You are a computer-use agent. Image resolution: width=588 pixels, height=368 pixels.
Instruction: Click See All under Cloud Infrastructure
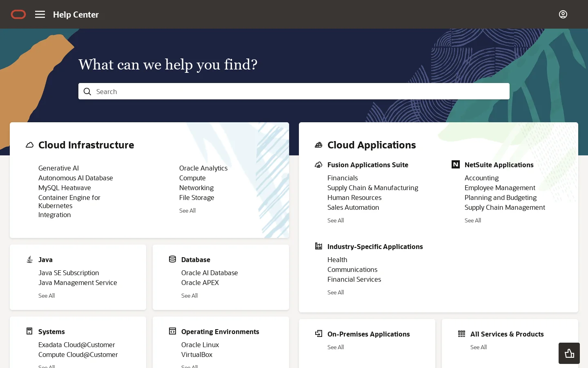(x=187, y=211)
